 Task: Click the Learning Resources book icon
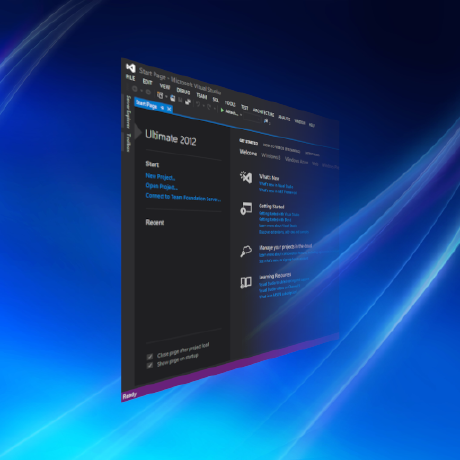(x=246, y=282)
